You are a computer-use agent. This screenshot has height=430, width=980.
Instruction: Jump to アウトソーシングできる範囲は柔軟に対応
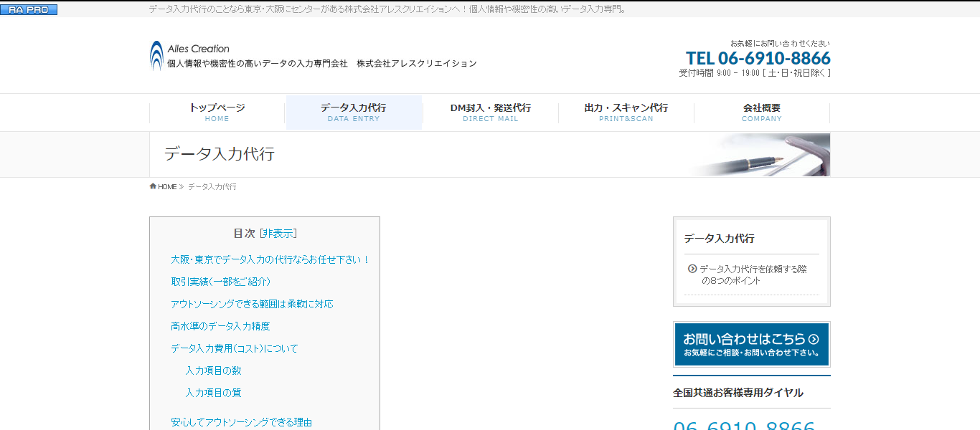[x=252, y=304]
